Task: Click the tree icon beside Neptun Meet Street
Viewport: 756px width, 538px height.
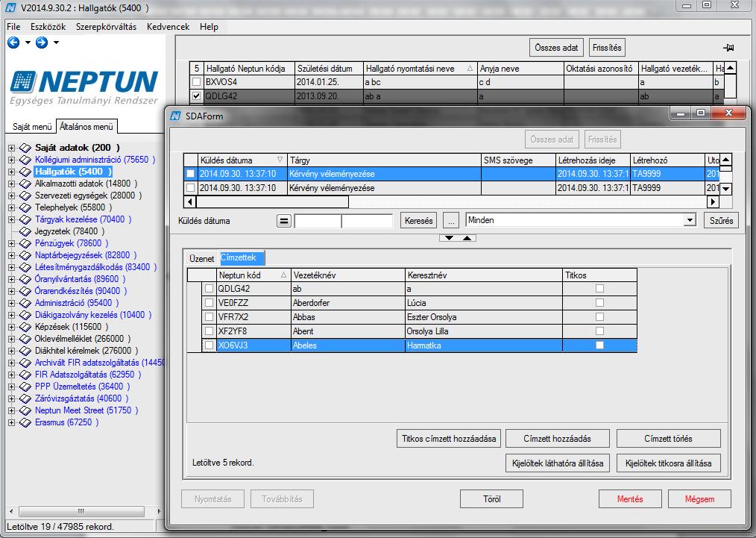Action: [x=25, y=410]
